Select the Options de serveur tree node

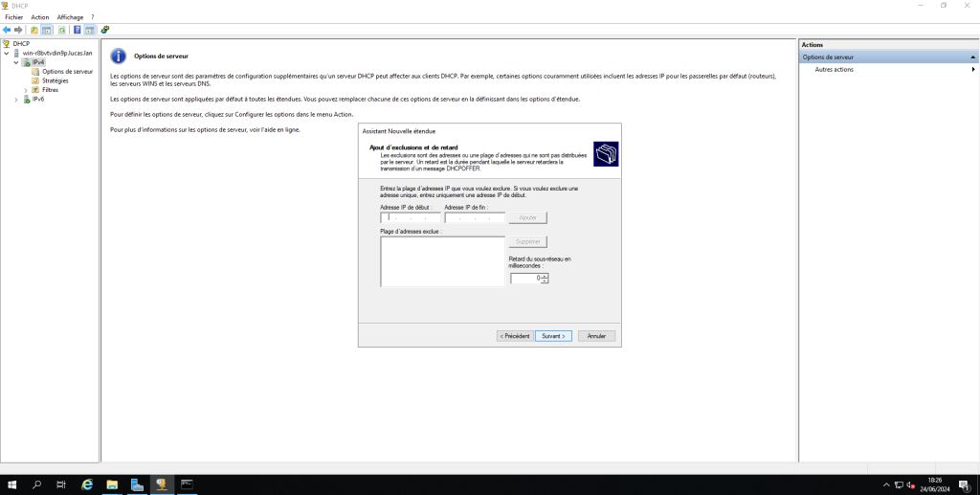tap(67, 72)
